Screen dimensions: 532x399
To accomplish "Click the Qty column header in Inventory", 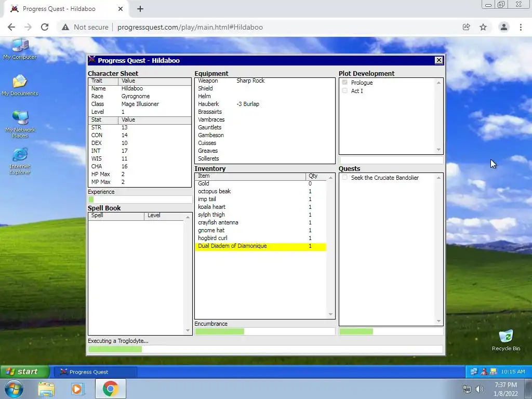I will [x=316, y=176].
